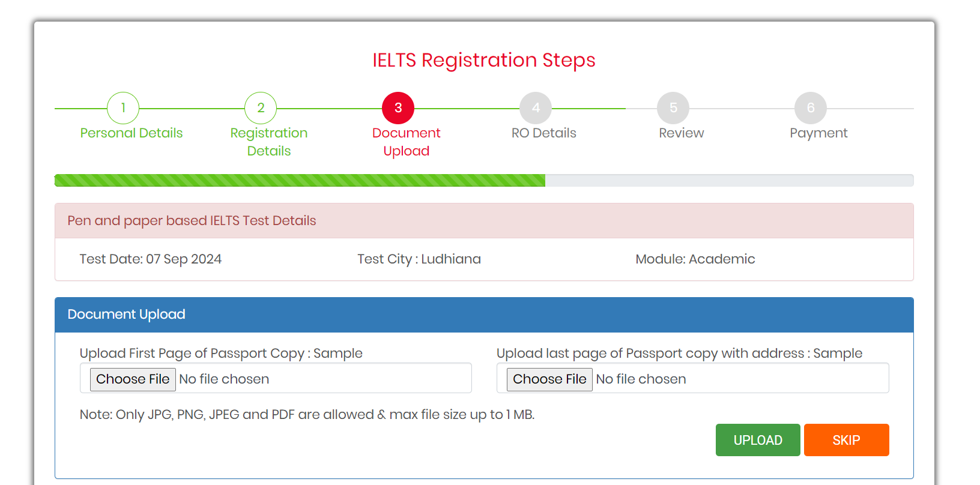Click 'Pen and paper based IELTS Test Details' header
This screenshot has height=485, width=980.
coord(484,221)
